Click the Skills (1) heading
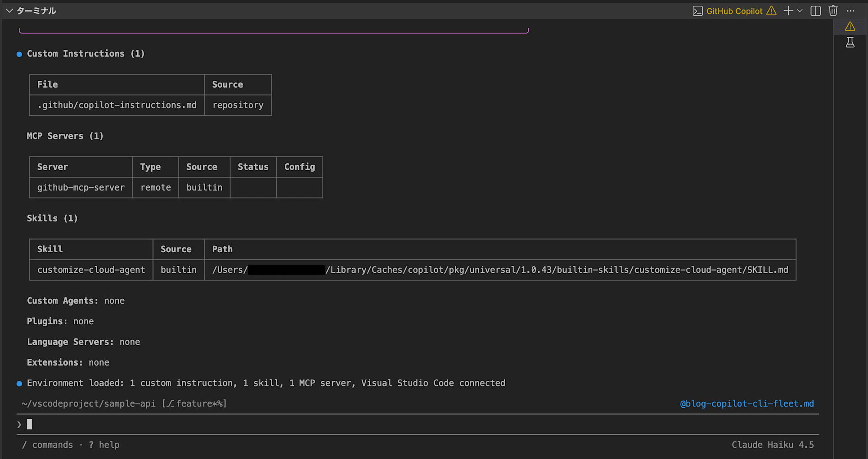 pos(52,218)
